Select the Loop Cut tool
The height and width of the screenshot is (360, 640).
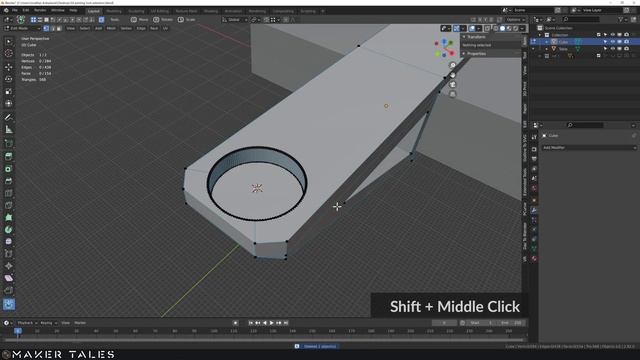(9, 193)
